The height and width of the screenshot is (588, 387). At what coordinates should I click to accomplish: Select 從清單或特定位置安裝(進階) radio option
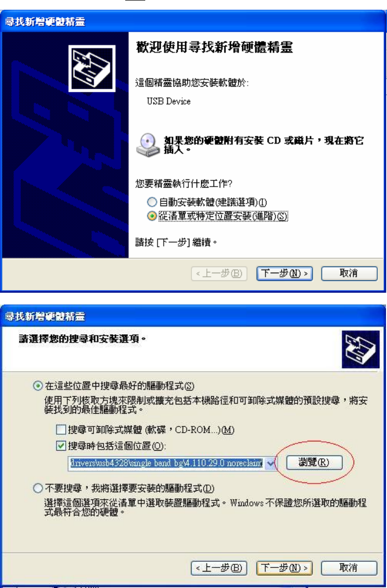tap(151, 217)
